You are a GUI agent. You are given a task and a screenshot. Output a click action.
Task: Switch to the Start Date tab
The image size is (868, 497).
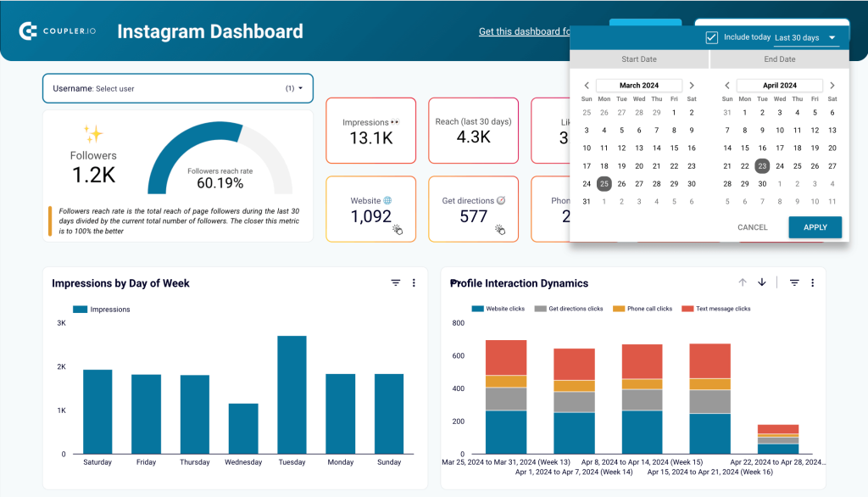tap(639, 59)
